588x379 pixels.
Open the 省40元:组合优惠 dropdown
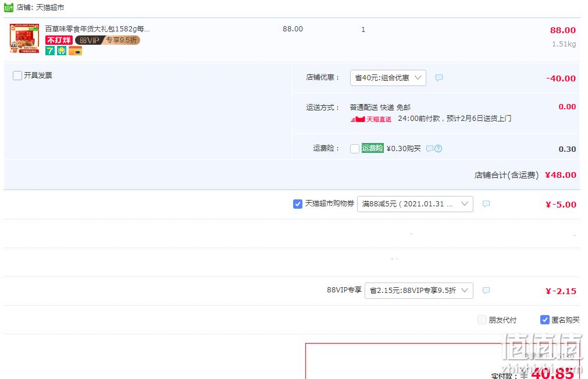click(388, 77)
